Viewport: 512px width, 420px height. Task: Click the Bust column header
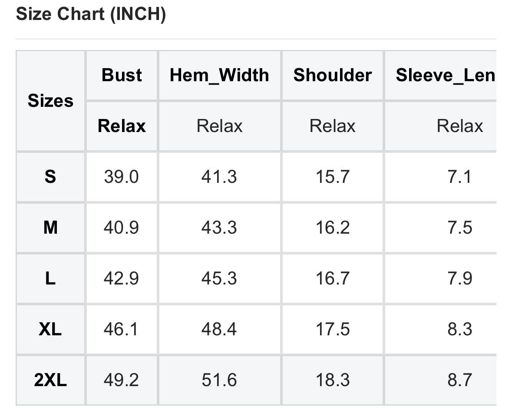122,75
